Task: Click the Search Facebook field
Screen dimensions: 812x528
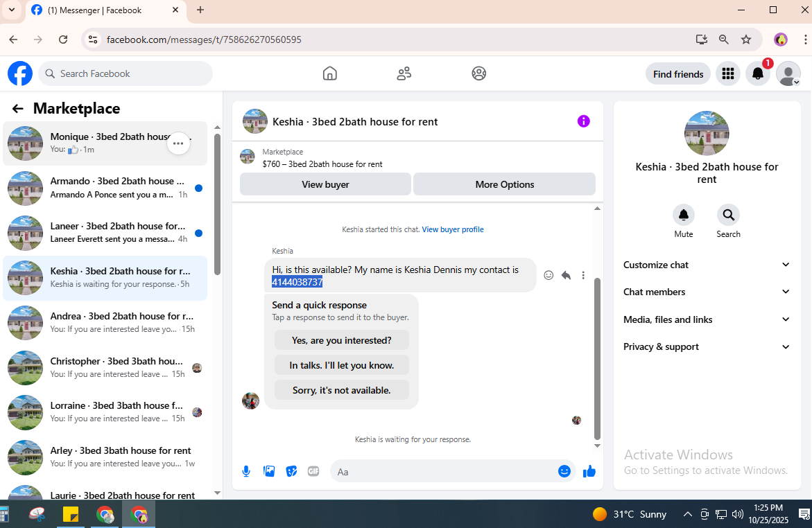Action: pos(126,73)
